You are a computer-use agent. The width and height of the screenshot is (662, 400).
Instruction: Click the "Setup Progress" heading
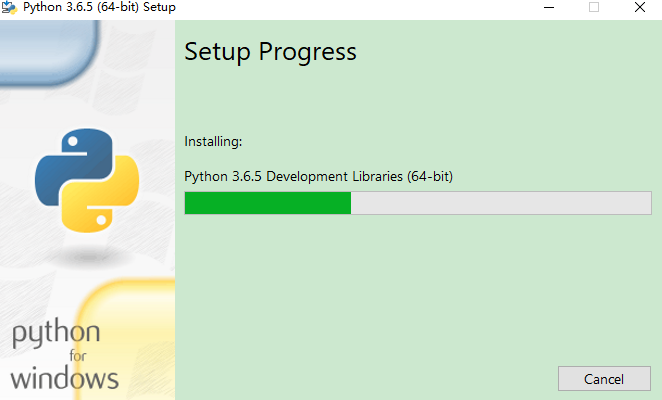pos(270,51)
